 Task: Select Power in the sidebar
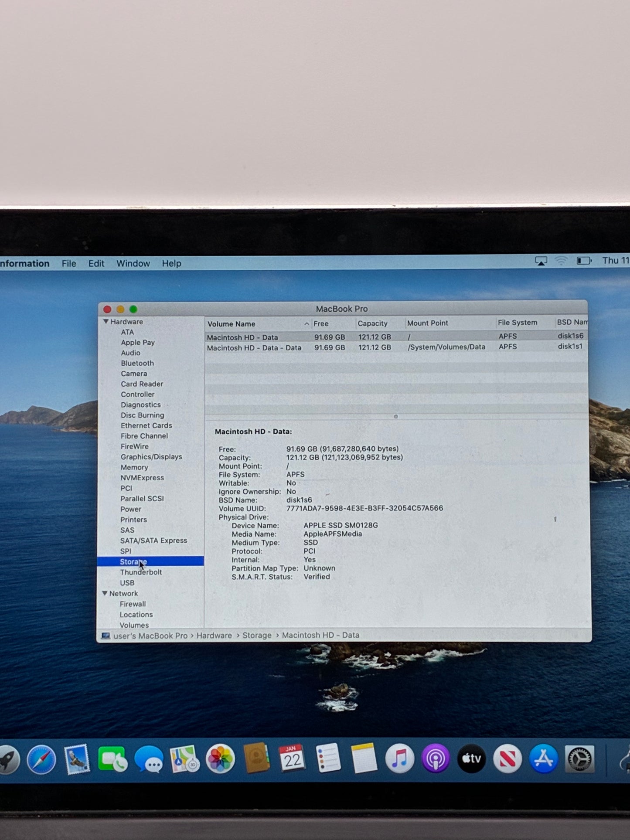click(131, 509)
